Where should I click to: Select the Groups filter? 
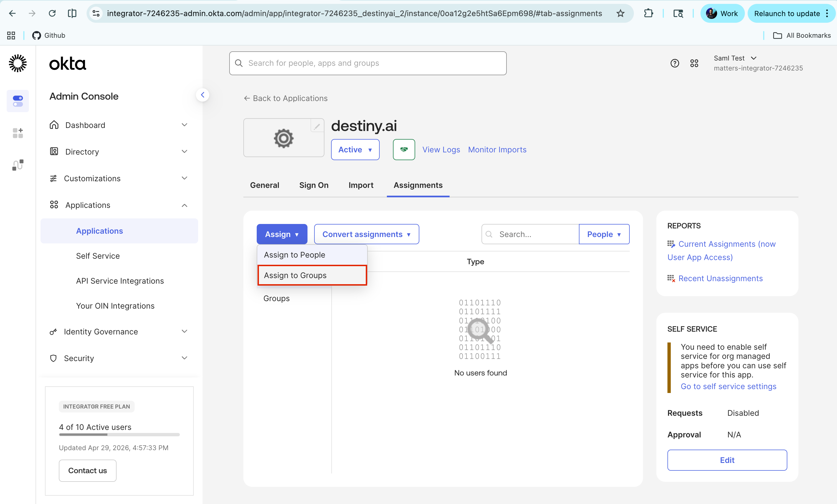(276, 298)
